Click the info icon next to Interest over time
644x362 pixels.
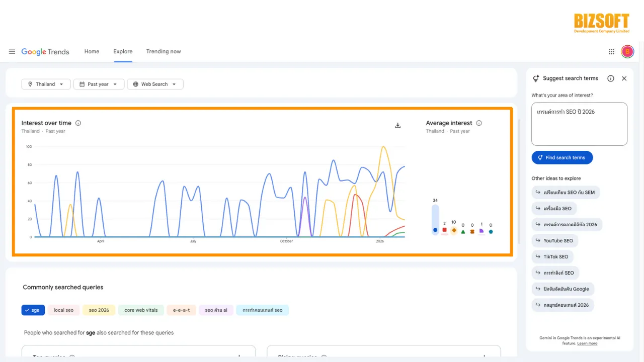(78, 123)
